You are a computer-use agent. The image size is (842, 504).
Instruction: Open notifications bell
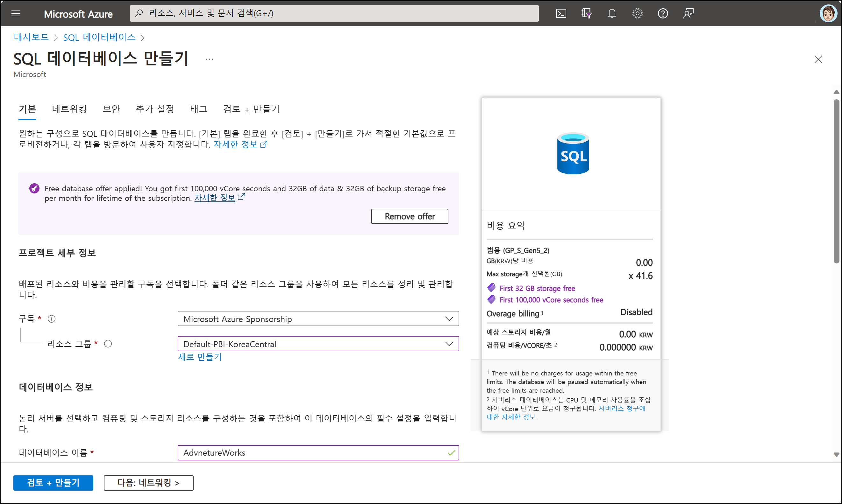(x=612, y=13)
